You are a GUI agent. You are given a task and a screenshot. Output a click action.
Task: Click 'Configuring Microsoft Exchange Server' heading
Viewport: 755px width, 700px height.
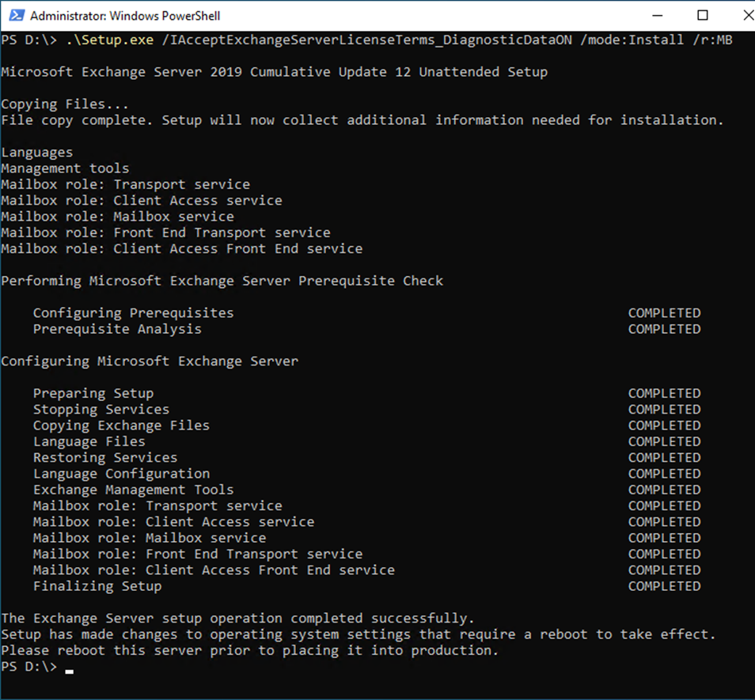pyautogui.click(x=150, y=361)
